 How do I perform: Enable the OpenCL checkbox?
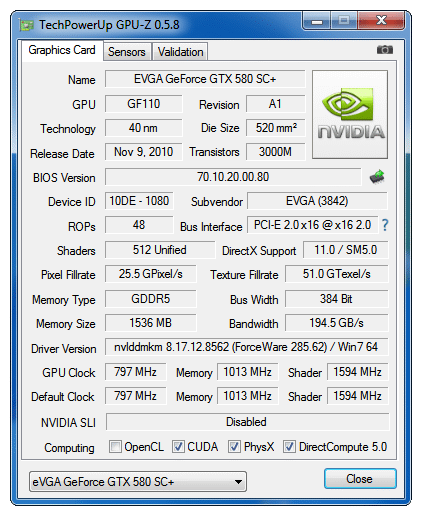115,447
